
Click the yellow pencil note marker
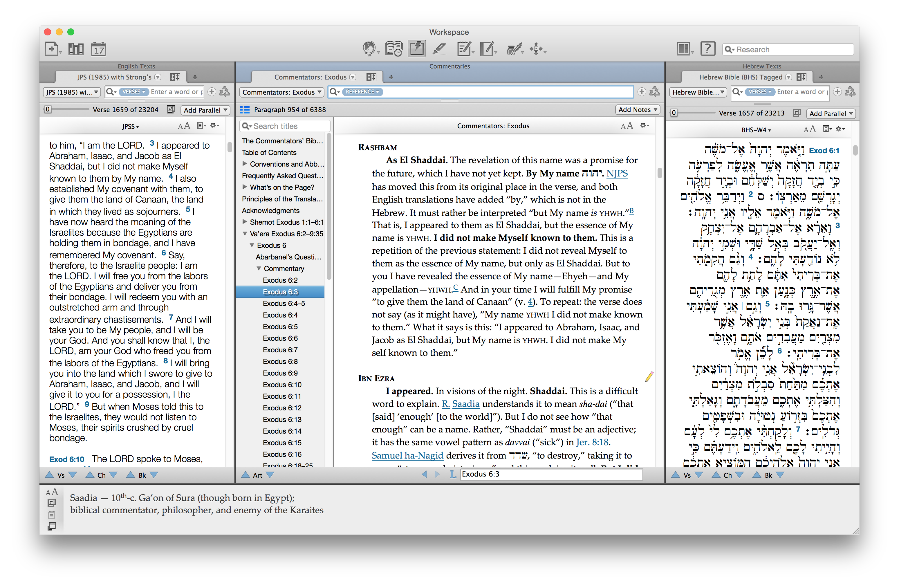[649, 376]
